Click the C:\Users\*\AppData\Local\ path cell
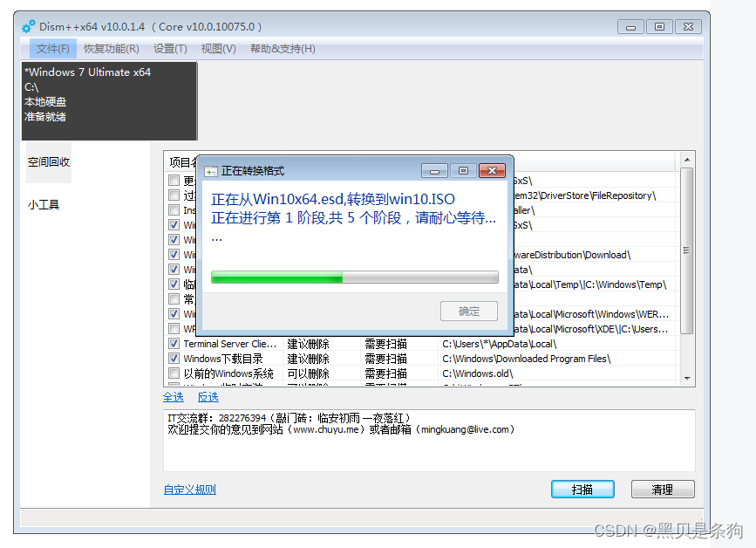756x548 pixels. (x=500, y=344)
